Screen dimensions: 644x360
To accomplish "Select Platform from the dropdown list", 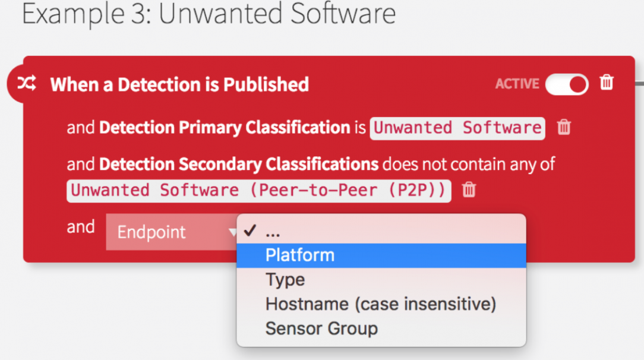I will pos(300,255).
